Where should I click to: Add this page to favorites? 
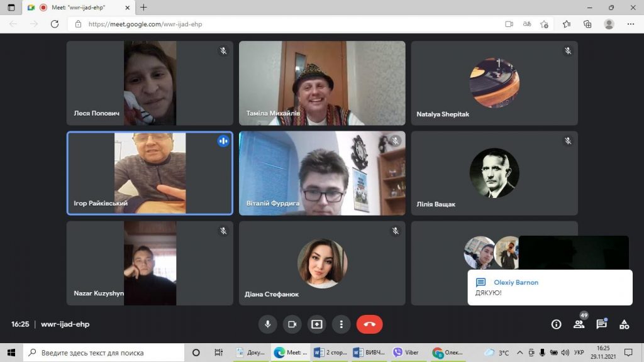pos(545,24)
